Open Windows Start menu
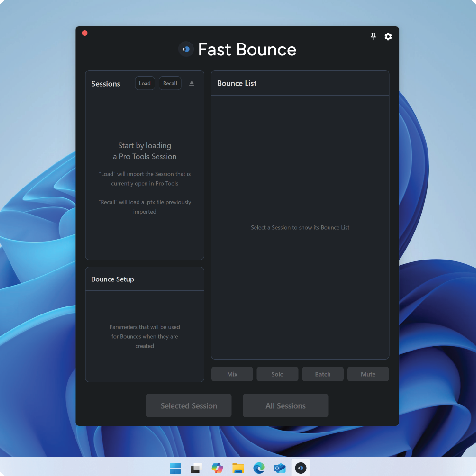The image size is (476, 476). [x=175, y=468]
